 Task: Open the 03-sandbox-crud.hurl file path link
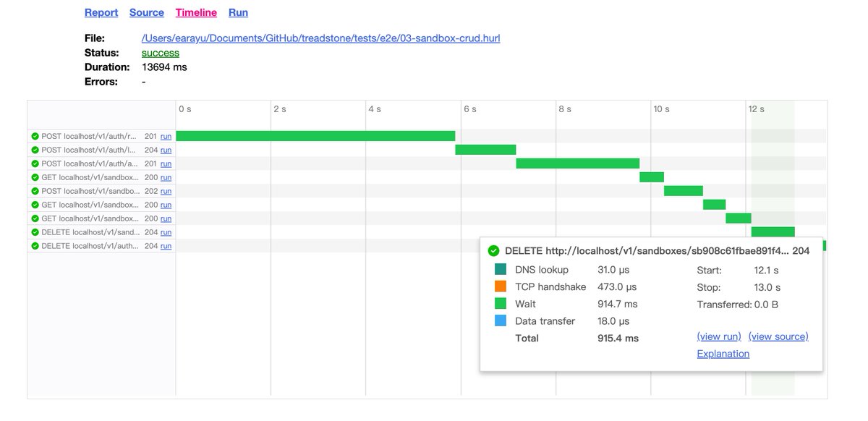321,38
